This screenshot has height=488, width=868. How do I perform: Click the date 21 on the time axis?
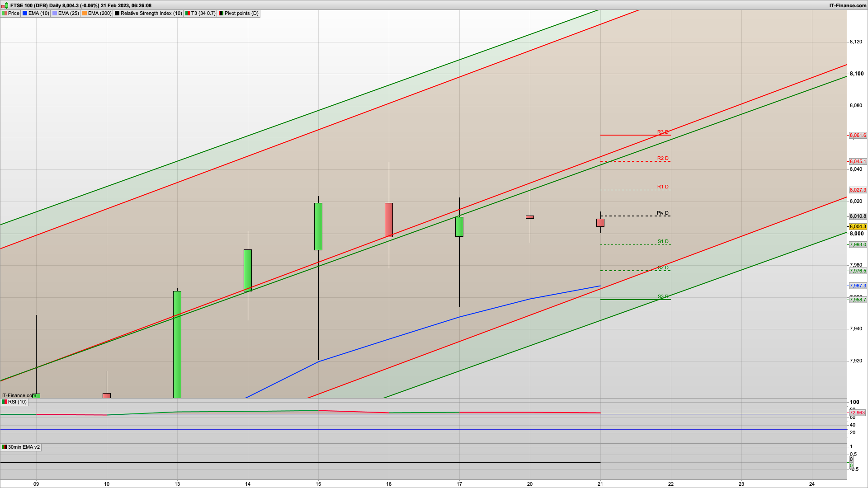600,483
